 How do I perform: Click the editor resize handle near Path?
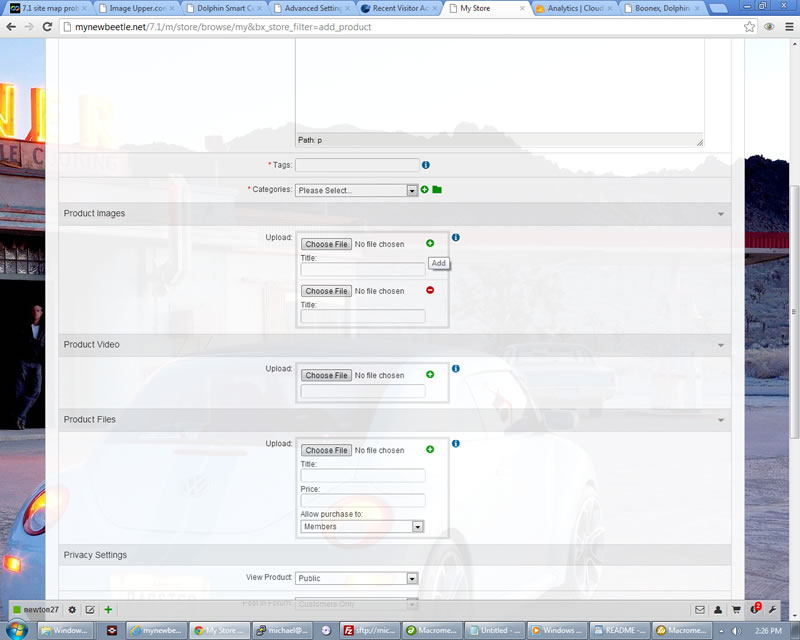coord(699,142)
